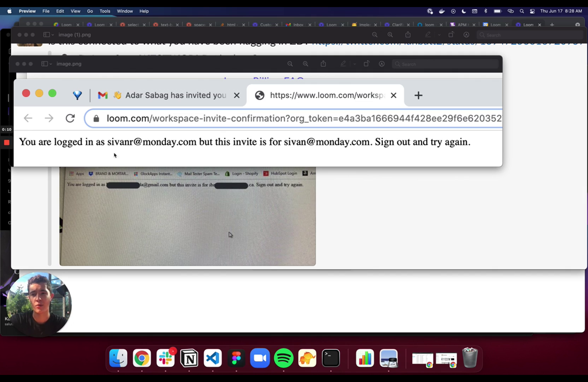
Task: Toggle the sidebar in the image (1).png window
Action: pyautogui.click(x=46, y=35)
